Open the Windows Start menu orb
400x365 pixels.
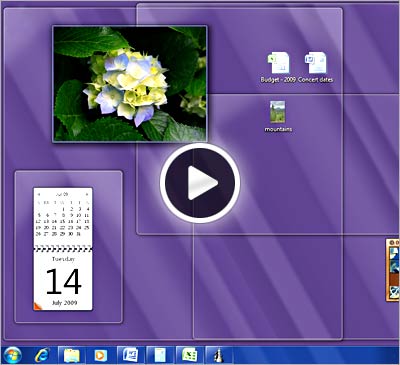click(12, 355)
